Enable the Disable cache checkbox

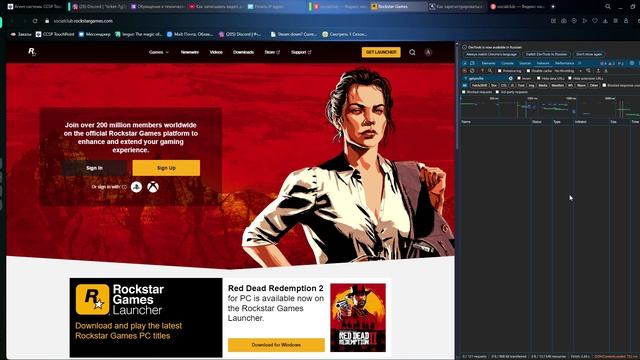pos(529,71)
